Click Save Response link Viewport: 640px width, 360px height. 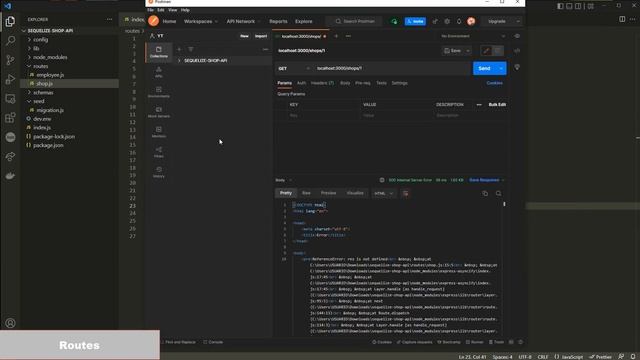point(484,180)
